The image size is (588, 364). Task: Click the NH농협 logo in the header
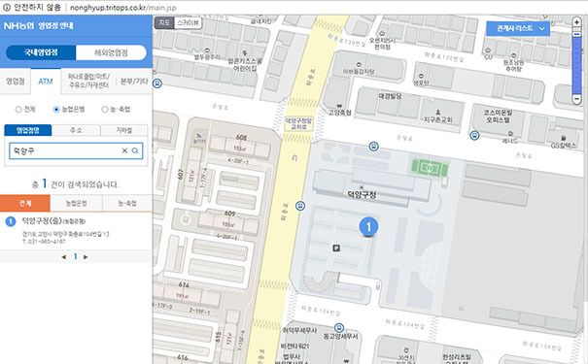(18, 25)
